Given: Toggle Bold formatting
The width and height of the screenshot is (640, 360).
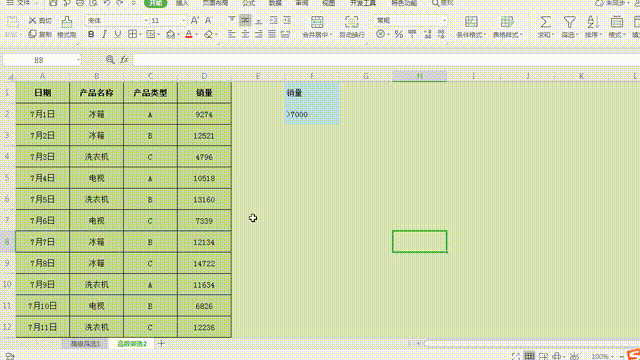Looking at the screenshot, I should pyautogui.click(x=91, y=34).
